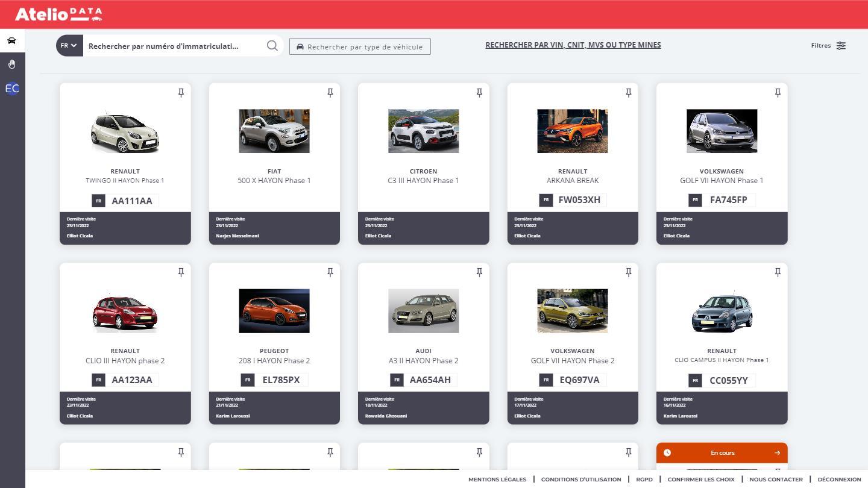Open the red Clio III thumbnail
This screenshot has width=868, height=488.
(125, 311)
